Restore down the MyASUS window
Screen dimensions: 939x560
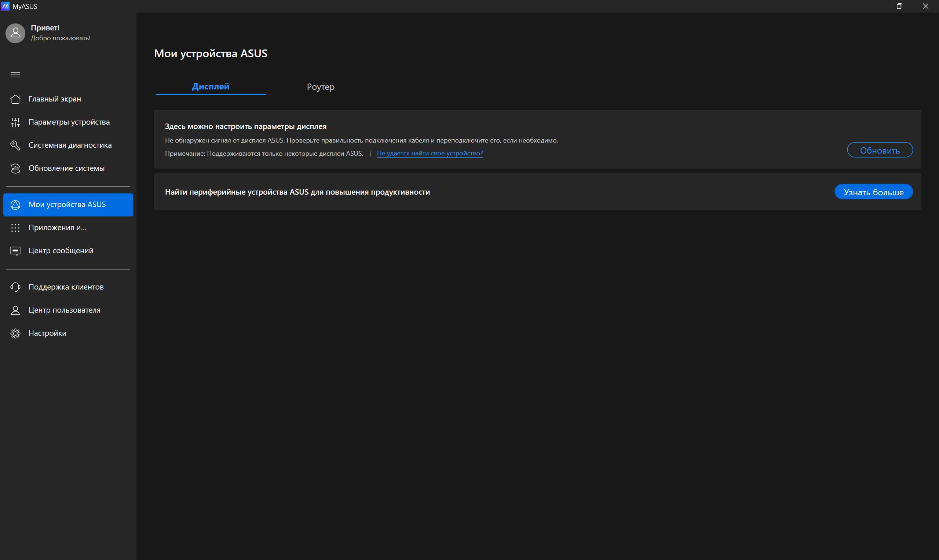coord(899,6)
